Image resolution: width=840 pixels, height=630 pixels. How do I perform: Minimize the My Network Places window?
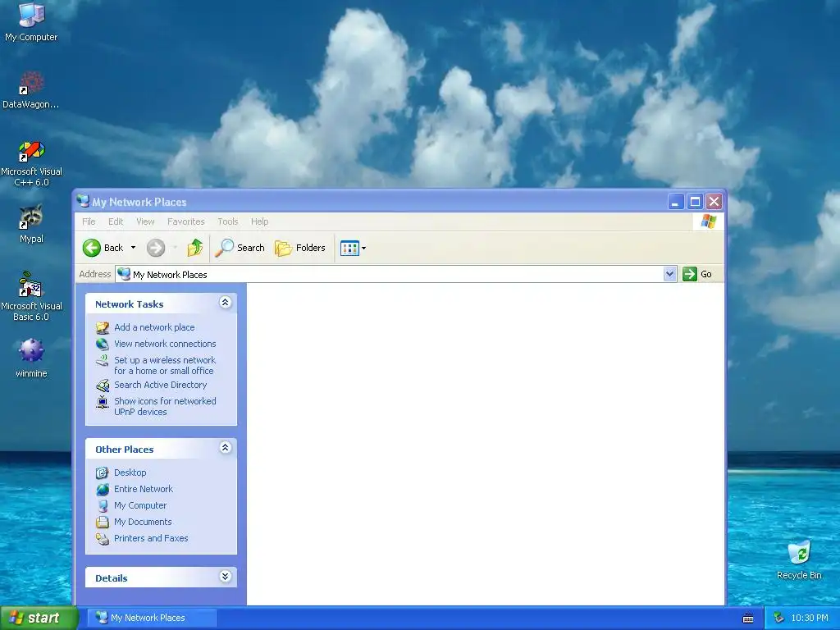pos(676,202)
